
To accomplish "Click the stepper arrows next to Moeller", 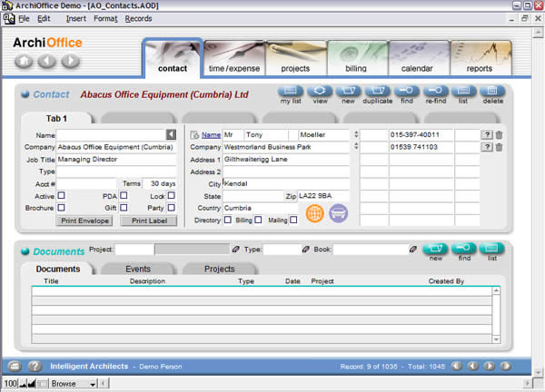I will point(356,134).
